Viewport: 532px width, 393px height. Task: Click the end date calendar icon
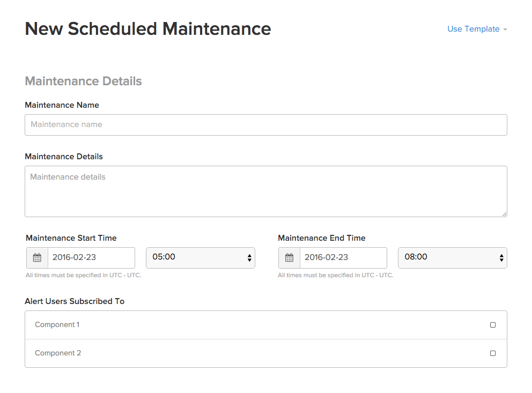coord(289,258)
